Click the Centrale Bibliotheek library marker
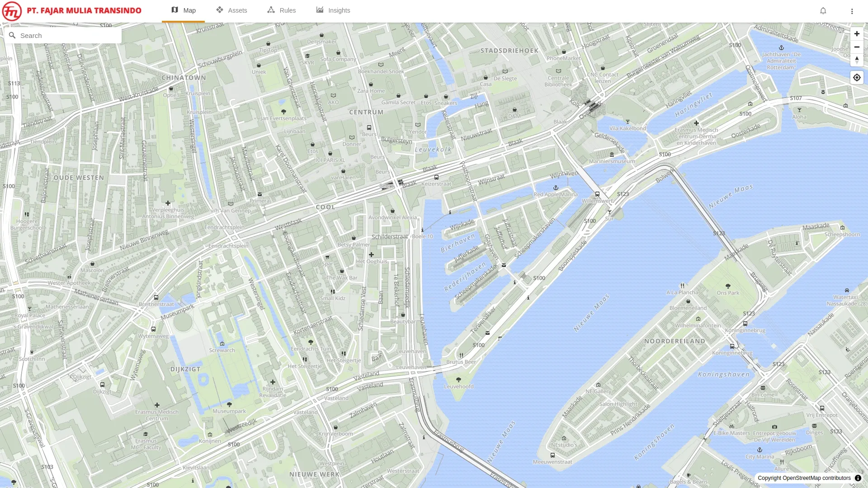Screen dimensions: 868x488 558,71
